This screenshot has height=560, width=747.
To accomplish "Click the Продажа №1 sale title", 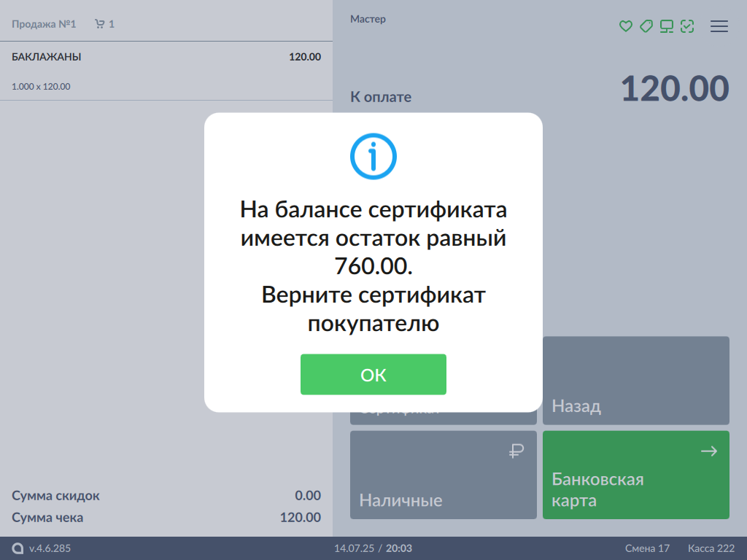I will click(x=44, y=24).
